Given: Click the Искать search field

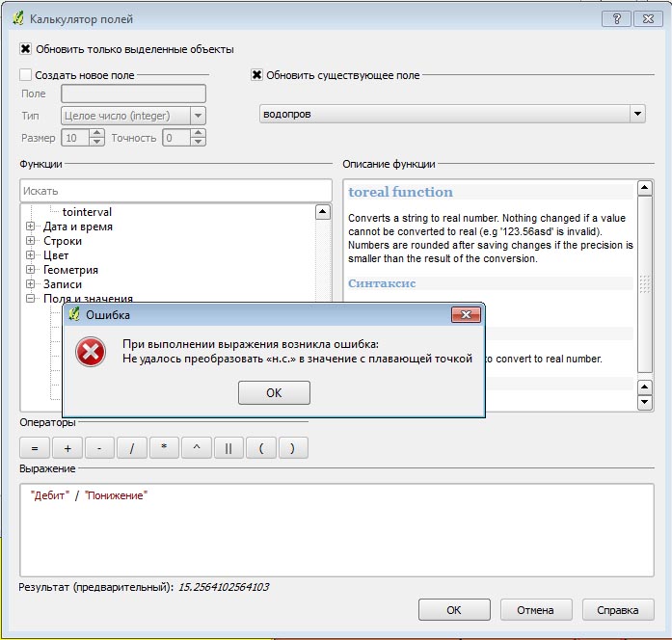Looking at the screenshot, I should [x=175, y=191].
